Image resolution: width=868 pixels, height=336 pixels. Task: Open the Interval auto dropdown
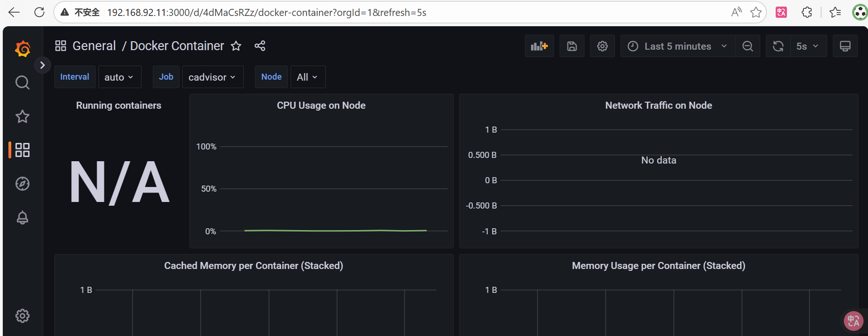coord(120,77)
